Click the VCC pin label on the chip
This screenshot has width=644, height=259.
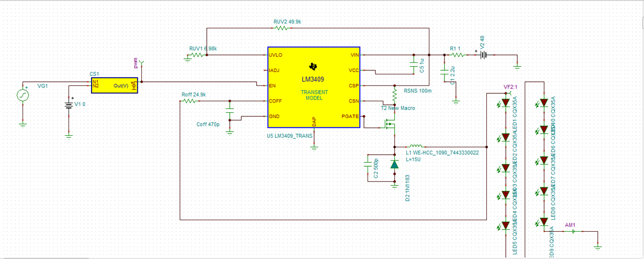click(353, 70)
